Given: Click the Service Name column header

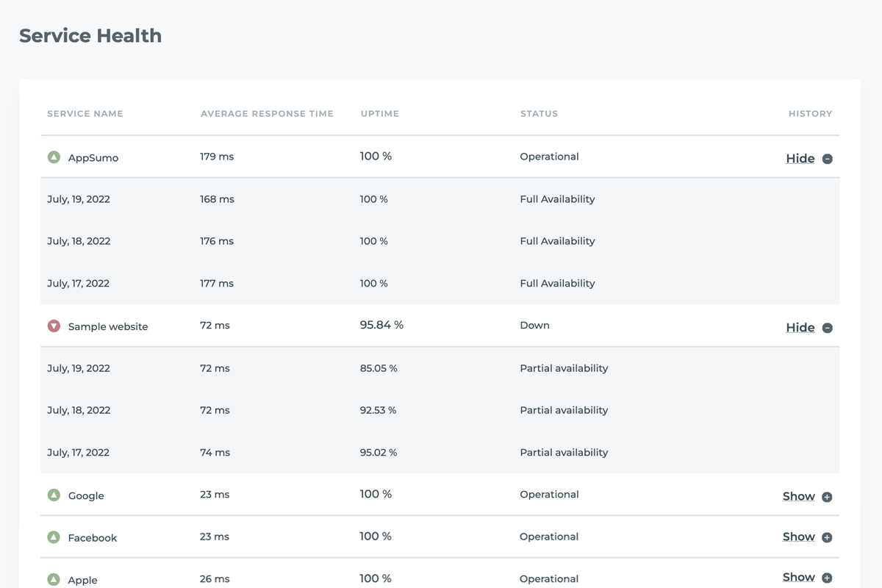Looking at the screenshot, I should (85, 114).
